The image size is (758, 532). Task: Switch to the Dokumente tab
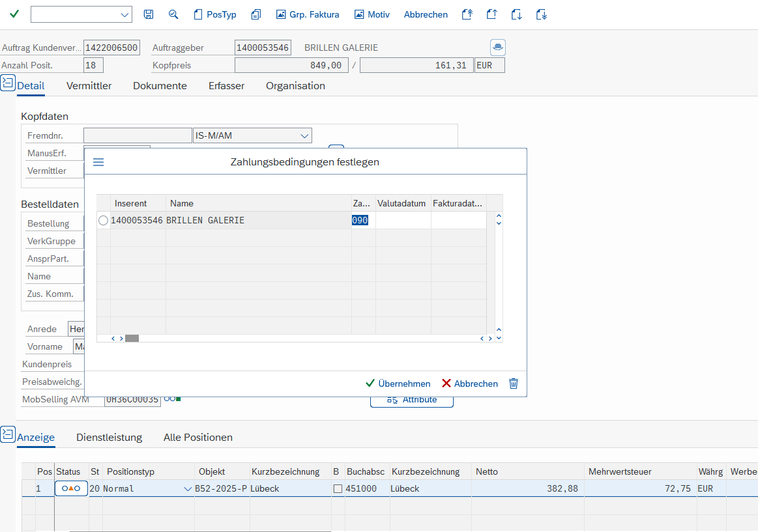160,86
